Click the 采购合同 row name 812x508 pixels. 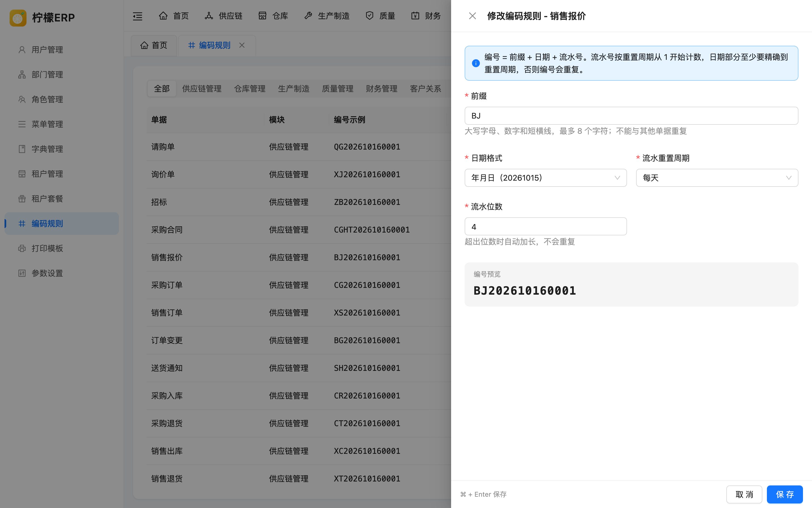[167, 230]
